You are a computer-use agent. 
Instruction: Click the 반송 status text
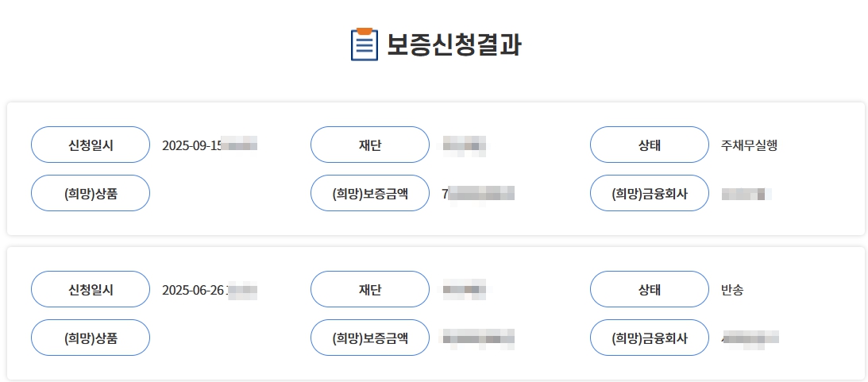point(727,290)
